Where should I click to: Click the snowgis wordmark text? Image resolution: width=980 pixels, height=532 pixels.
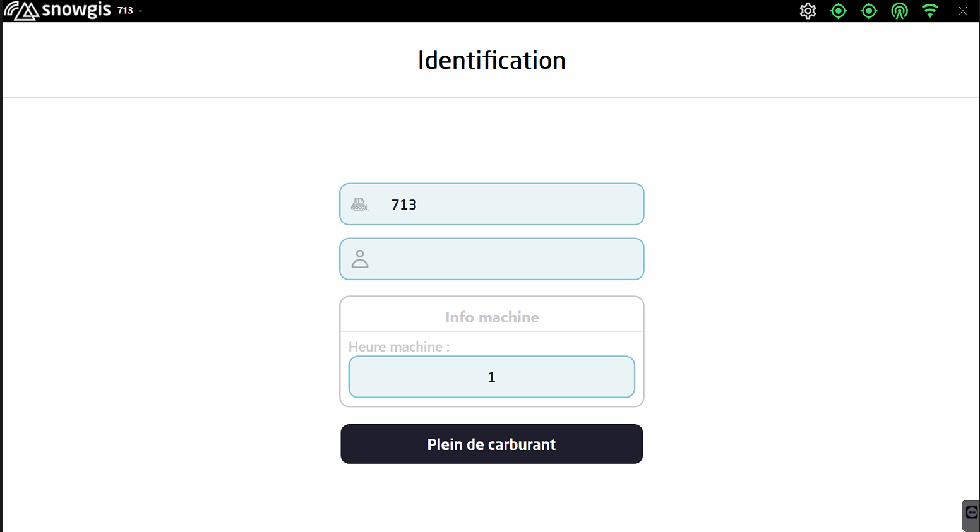click(76, 10)
